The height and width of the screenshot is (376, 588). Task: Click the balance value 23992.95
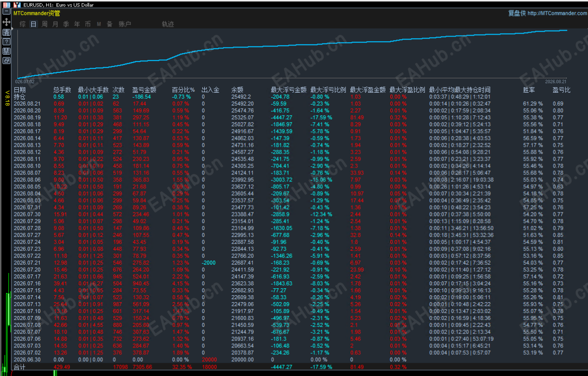(x=242, y=179)
